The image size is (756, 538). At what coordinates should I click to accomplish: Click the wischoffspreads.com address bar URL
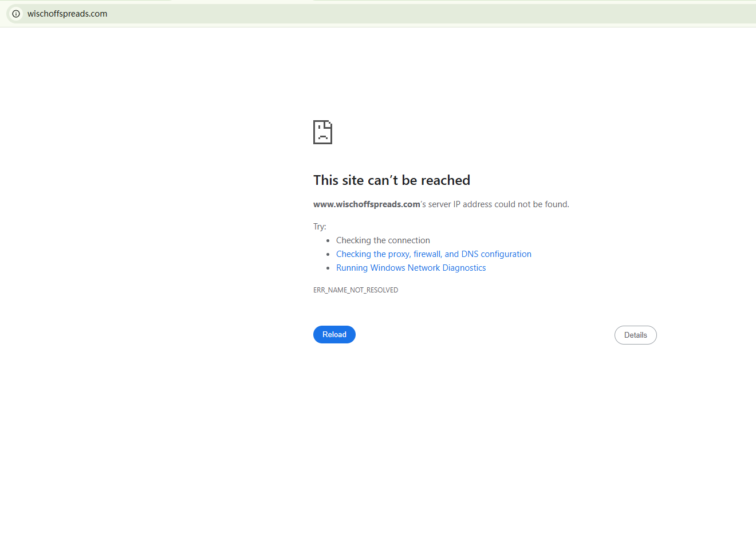point(67,14)
